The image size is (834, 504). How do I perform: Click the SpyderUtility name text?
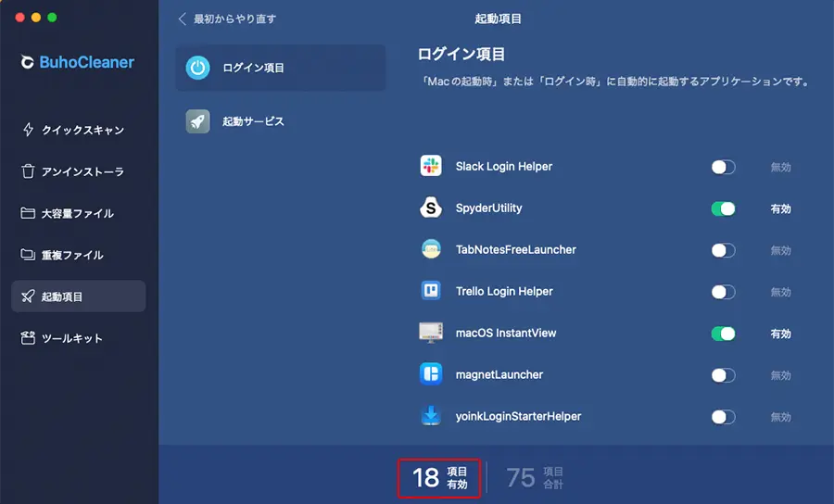tap(488, 208)
